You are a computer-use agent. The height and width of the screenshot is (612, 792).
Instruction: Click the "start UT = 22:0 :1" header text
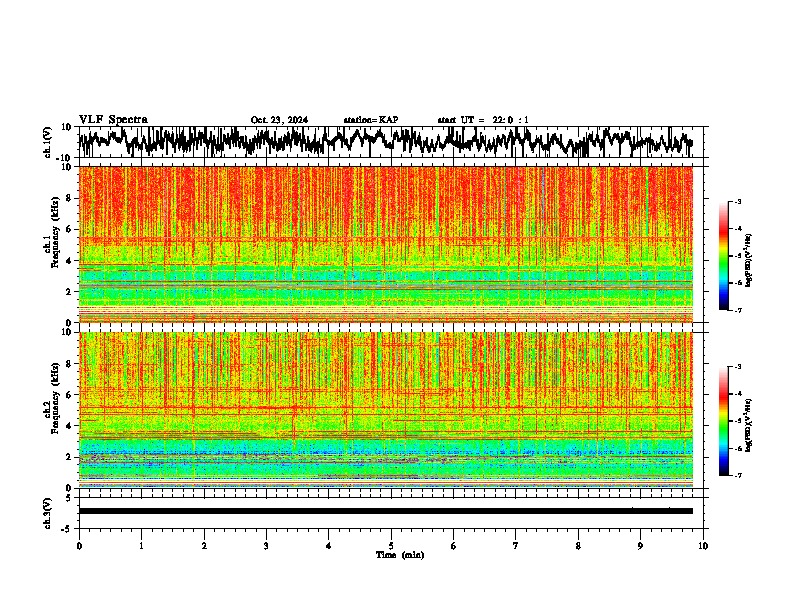pyautogui.click(x=483, y=120)
